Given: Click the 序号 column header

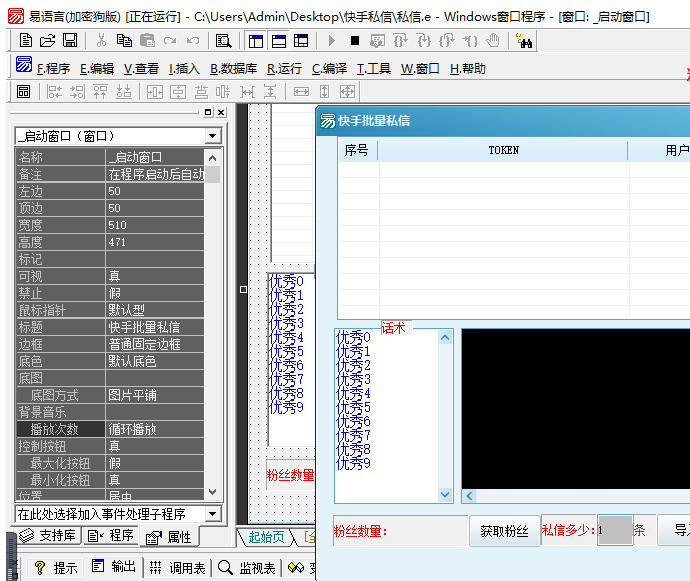Looking at the screenshot, I should pos(356,151).
